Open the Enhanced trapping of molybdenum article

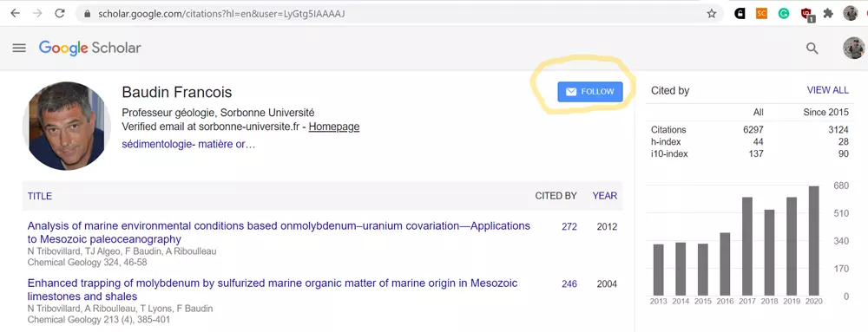273,290
